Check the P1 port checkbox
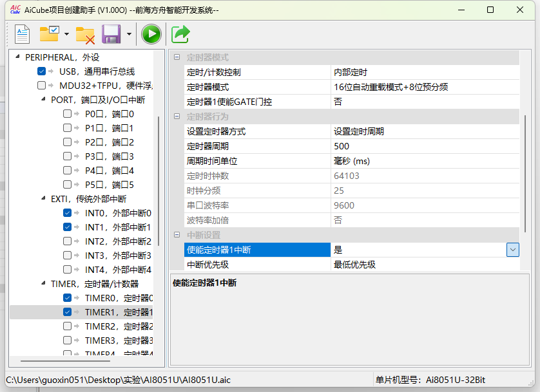 (x=67, y=128)
